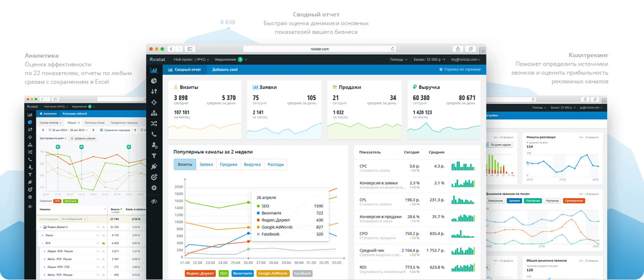Open Календарь событий in left window
Image resolution: width=644 pixels, height=280 pixels.
pos(75,114)
